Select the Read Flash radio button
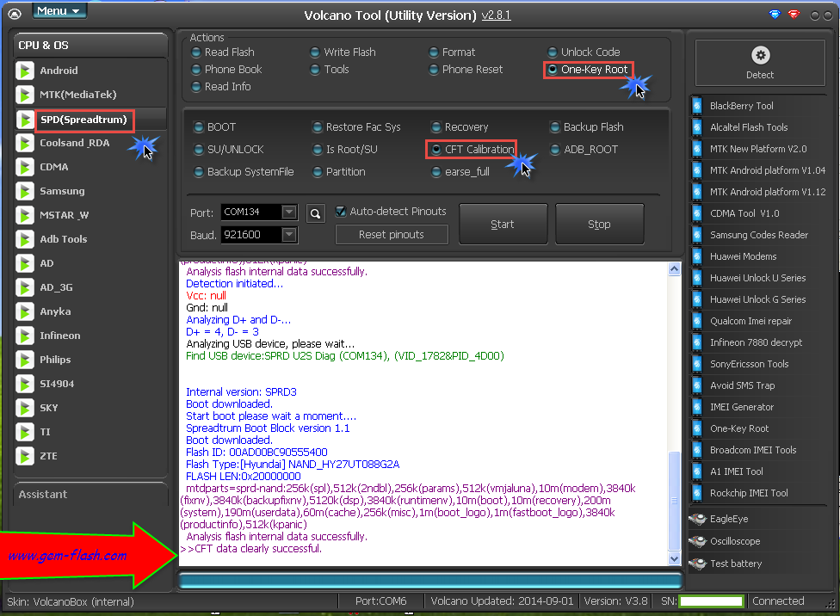Screen dimensions: 840x616 [x=196, y=52]
